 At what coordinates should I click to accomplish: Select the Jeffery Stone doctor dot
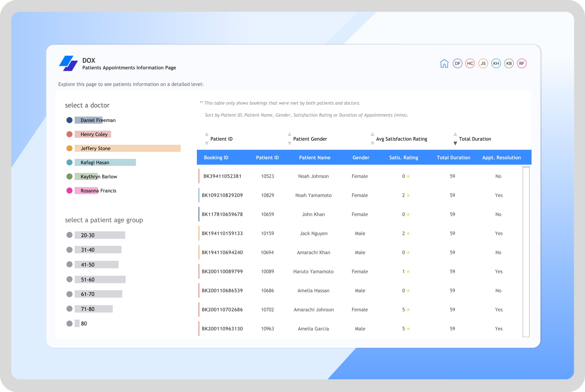(69, 149)
